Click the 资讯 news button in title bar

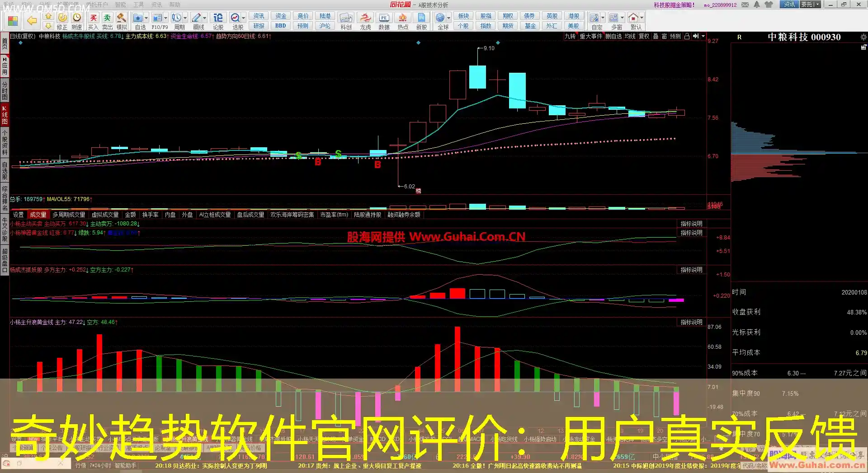click(789, 5)
